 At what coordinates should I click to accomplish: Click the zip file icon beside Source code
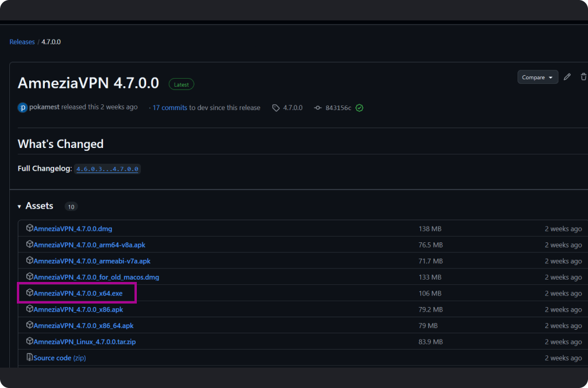[x=30, y=358]
